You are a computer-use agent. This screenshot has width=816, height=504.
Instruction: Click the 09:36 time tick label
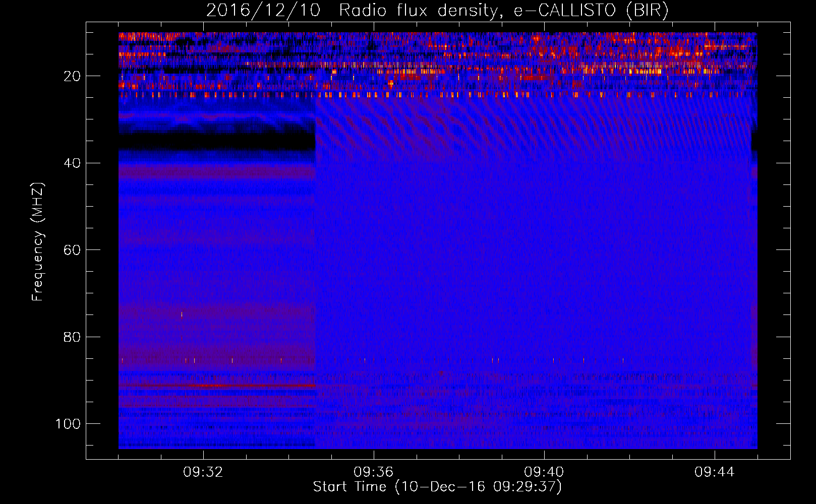pos(374,472)
